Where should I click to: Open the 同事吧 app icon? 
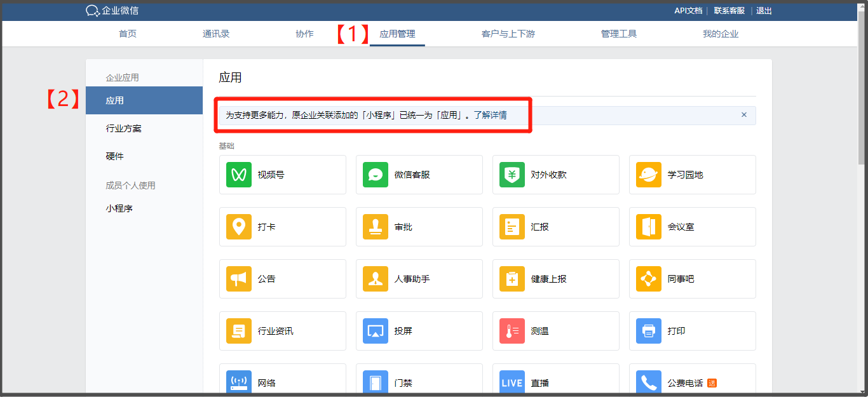tap(649, 279)
